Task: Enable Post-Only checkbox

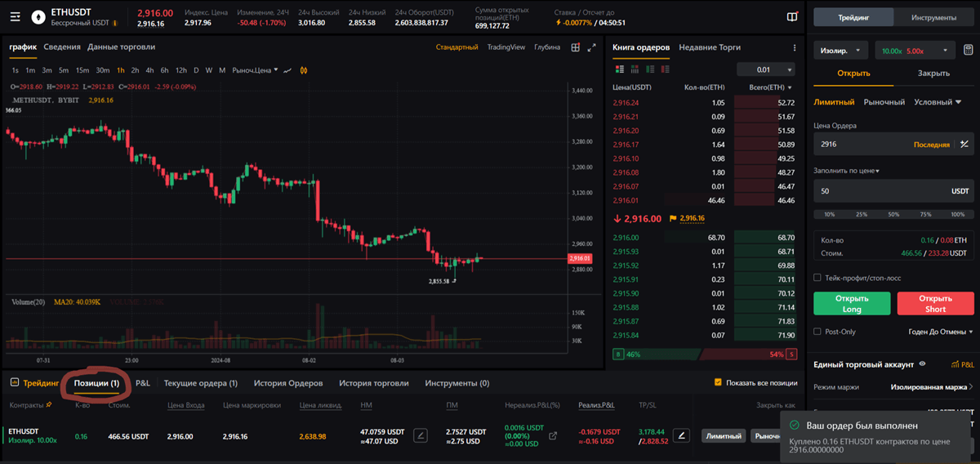Action: coord(817,332)
